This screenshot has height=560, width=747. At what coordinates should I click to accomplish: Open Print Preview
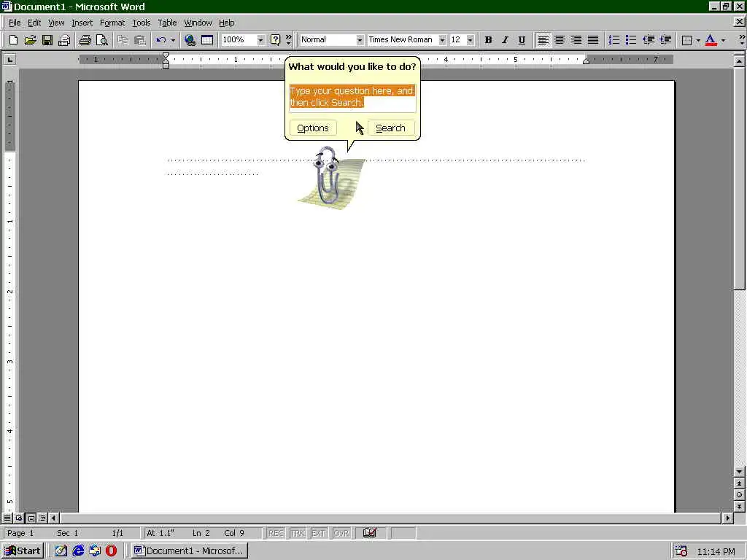coord(101,40)
